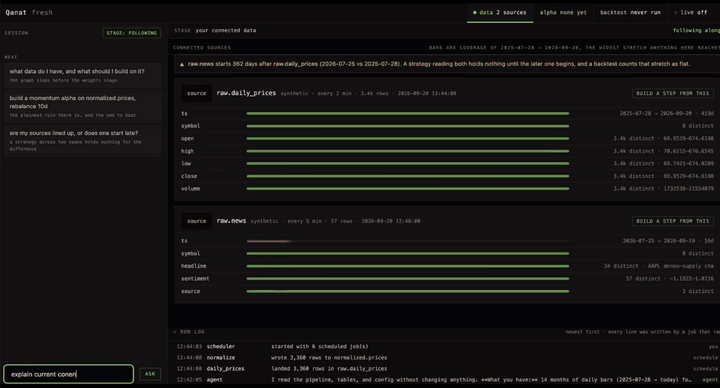Image resolution: width=720 pixels, height=388 pixels.
Task: Pick suggestion 'are my sources lined up'
Action: (83, 141)
